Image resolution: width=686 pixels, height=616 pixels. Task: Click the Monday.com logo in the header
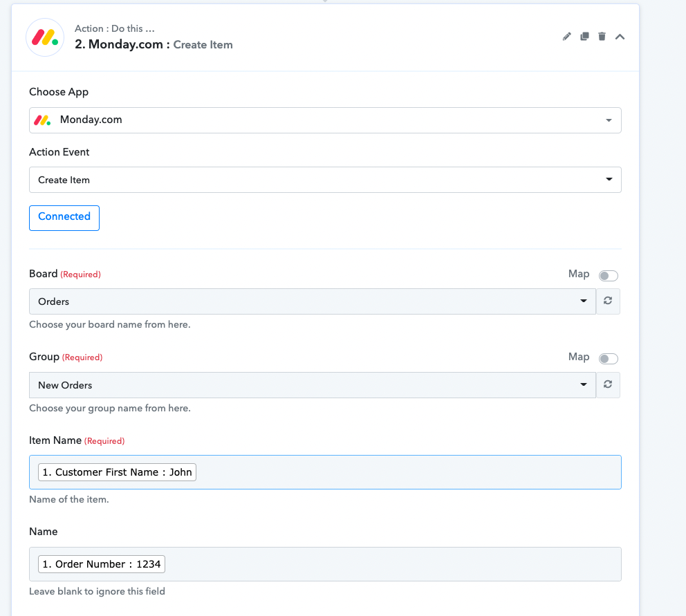coord(45,37)
